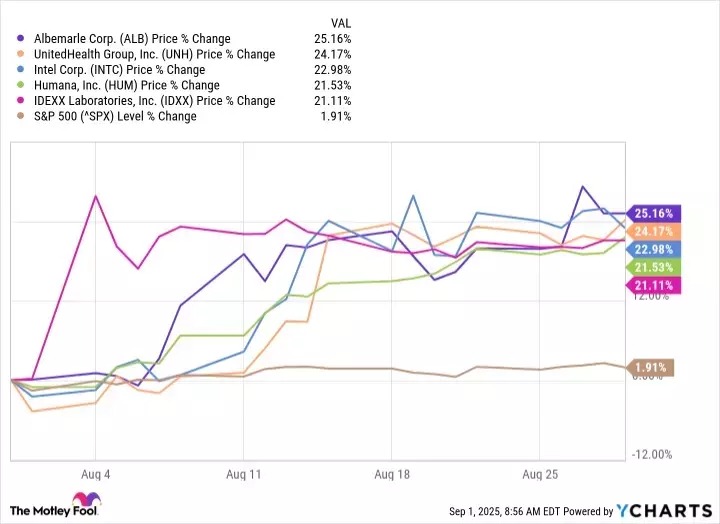Click the Aug 25 date axis label
720x524 pixels.
click(x=540, y=472)
